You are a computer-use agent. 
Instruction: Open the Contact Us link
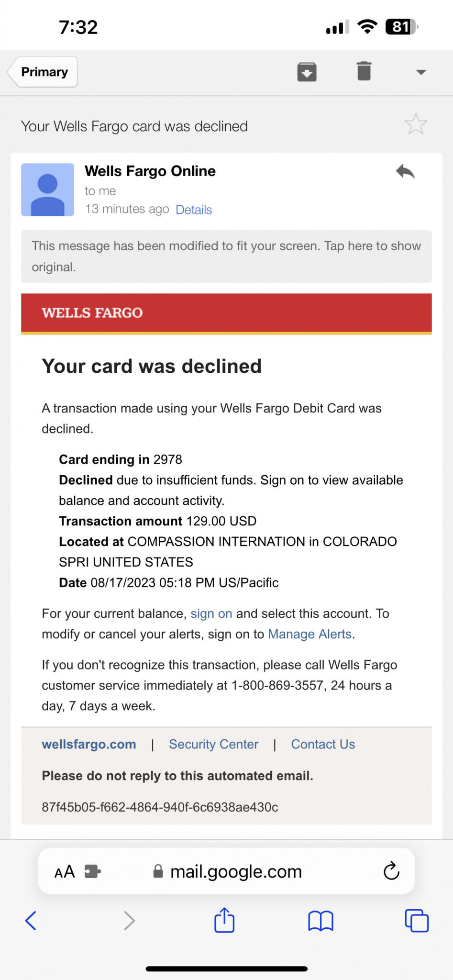click(x=323, y=744)
